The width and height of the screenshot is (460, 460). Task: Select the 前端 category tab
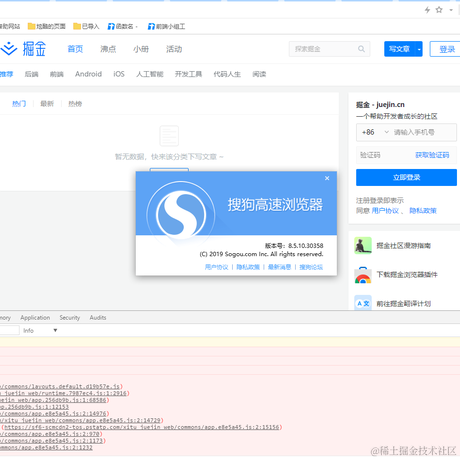57,74
